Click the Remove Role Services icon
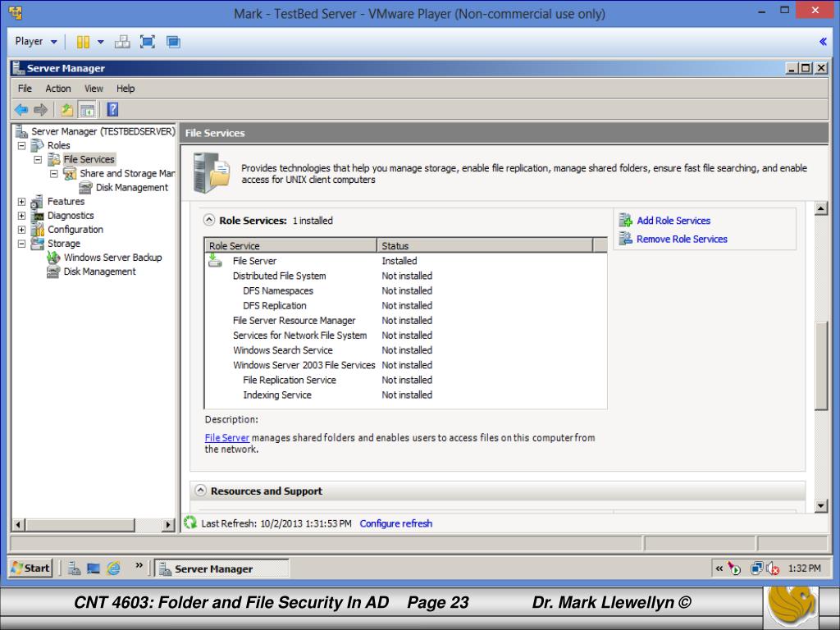 pos(626,239)
